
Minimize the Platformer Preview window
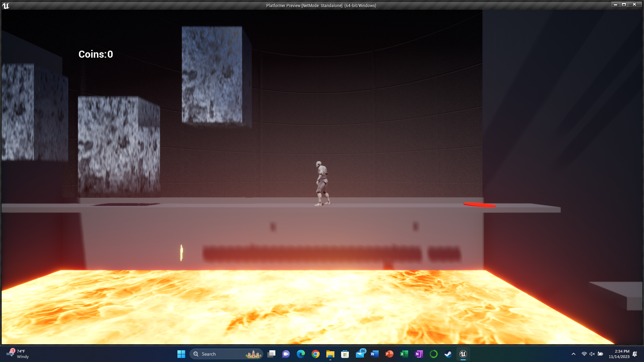click(x=615, y=4)
